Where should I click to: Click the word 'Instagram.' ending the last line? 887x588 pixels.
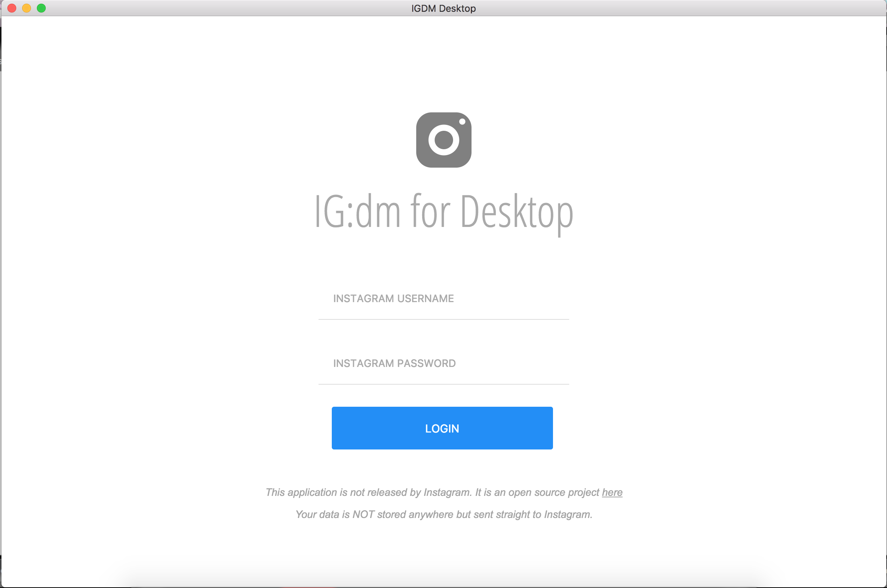click(x=568, y=514)
